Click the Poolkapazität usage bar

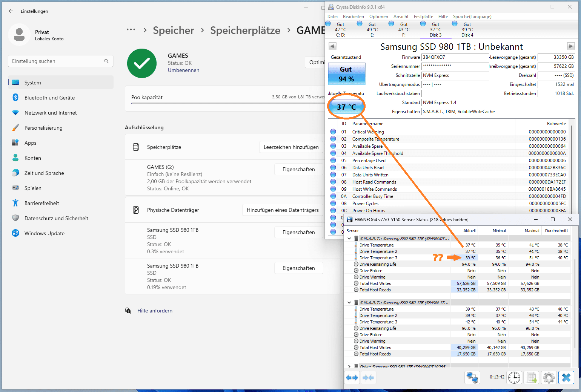pos(228,103)
